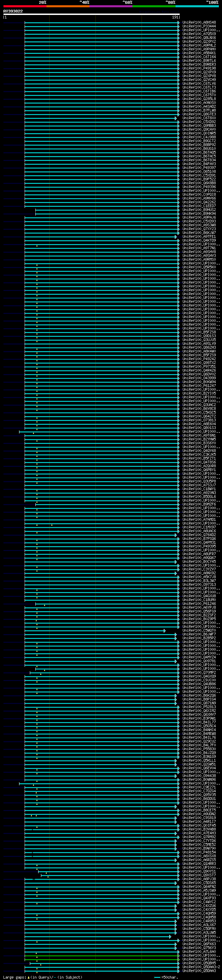Screen dimensions: 222x980
Task: Select UniRef100_Q5DBH5 entry
Action: click(199, 963)
